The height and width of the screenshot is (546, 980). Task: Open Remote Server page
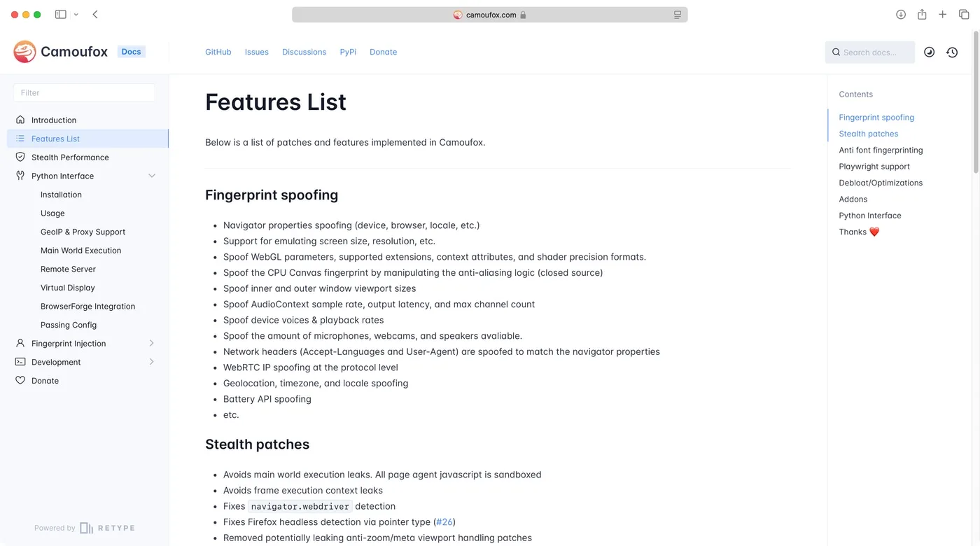pos(68,269)
